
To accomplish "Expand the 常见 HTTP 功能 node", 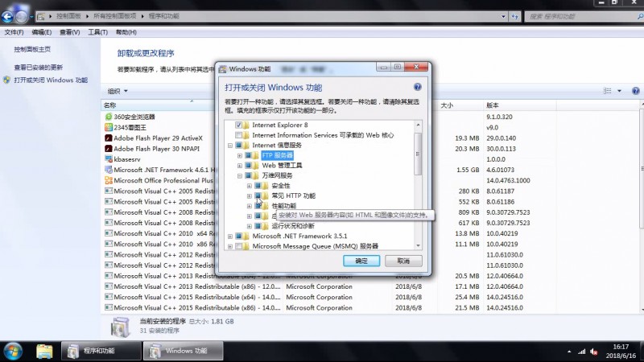I will pos(250,196).
